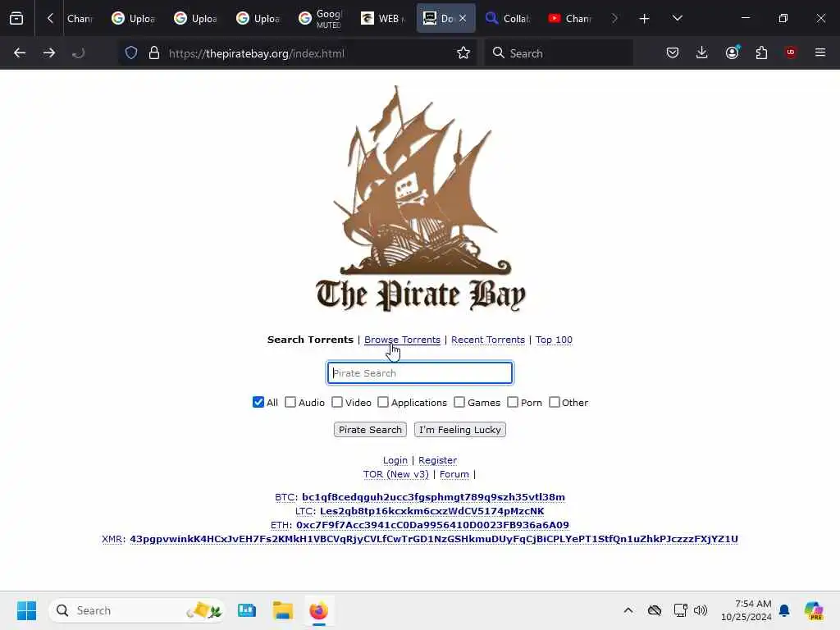The width and height of the screenshot is (840, 630).
Task: Switch to the WEB tab
Action: tap(382, 19)
